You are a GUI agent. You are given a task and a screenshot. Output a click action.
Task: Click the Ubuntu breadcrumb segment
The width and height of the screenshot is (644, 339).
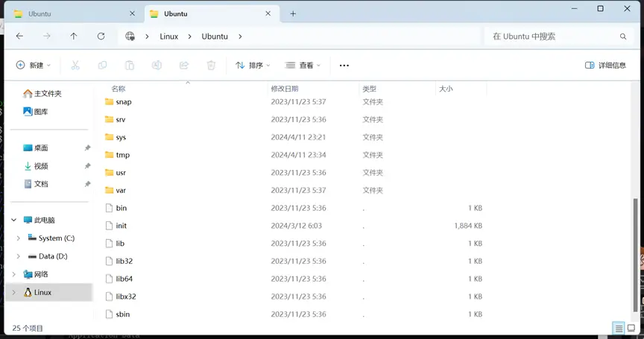click(215, 37)
